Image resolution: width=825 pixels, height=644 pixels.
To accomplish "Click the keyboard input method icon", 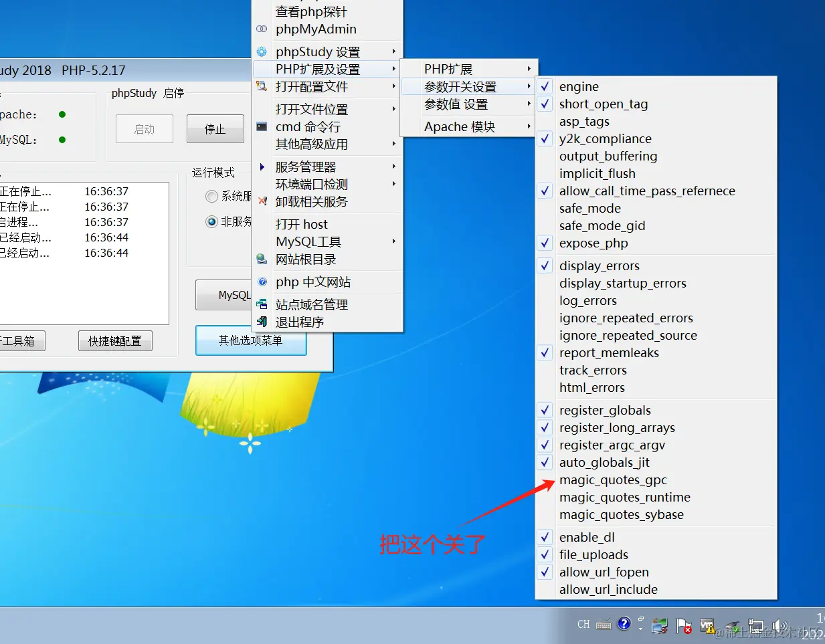I will [x=603, y=625].
